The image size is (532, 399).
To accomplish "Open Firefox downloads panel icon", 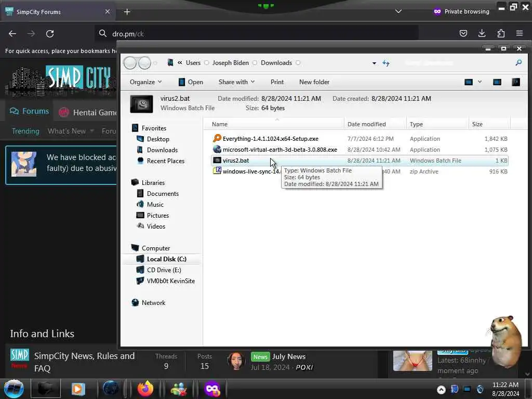I will tap(482, 33).
